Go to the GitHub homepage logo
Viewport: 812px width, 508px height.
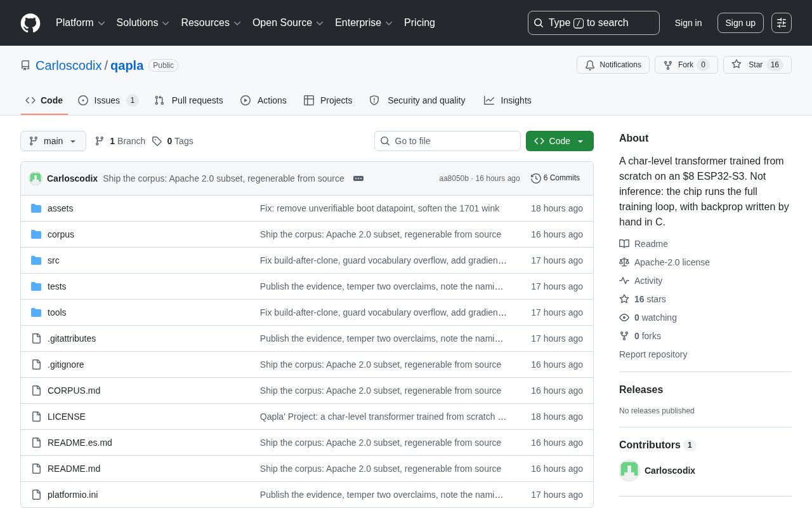[x=30, y=23]
